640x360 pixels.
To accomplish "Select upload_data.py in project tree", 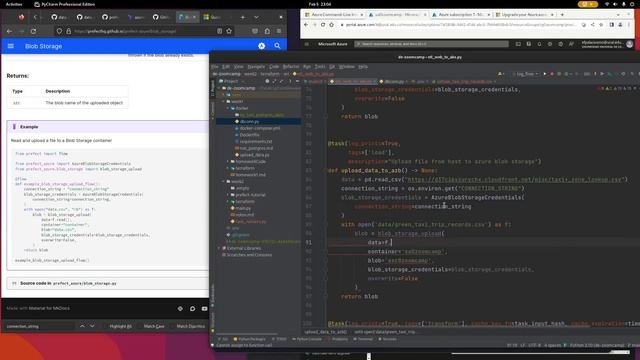I will pyautogui.click(x=254, y=155).
